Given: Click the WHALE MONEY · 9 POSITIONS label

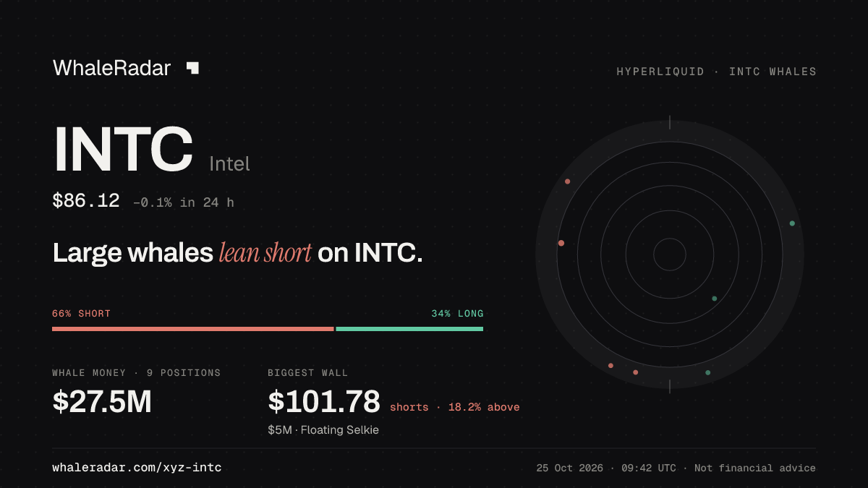Looking at the screenshot, I should 137,373.
